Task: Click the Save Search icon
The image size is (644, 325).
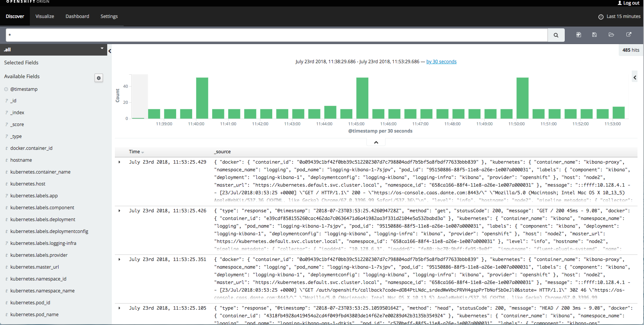Action: (594, 34)
